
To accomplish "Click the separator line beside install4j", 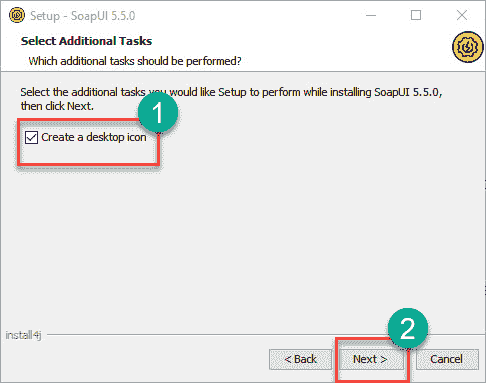I will pos(266,334).
